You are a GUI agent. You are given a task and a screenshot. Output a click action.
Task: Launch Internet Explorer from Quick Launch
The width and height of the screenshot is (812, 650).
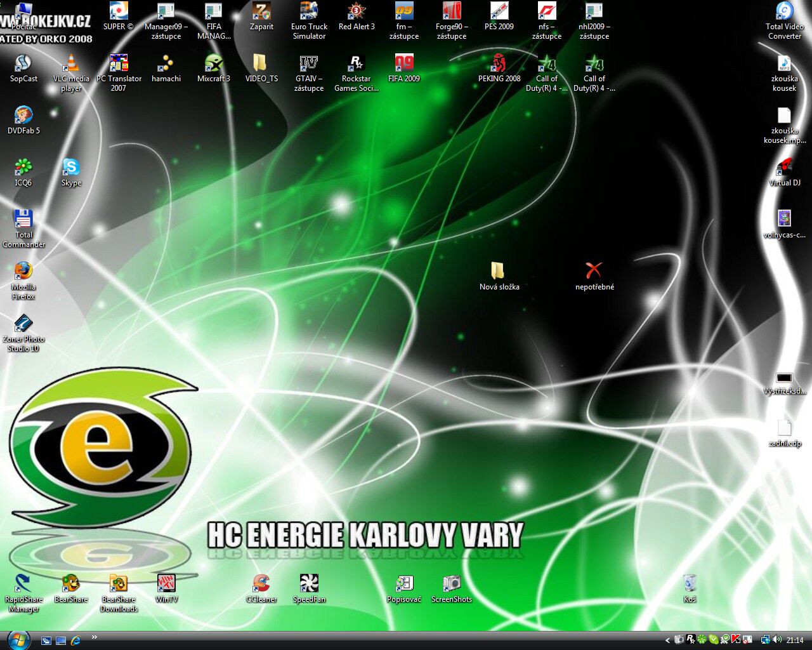pyautogui.click(x=76, y=640)
